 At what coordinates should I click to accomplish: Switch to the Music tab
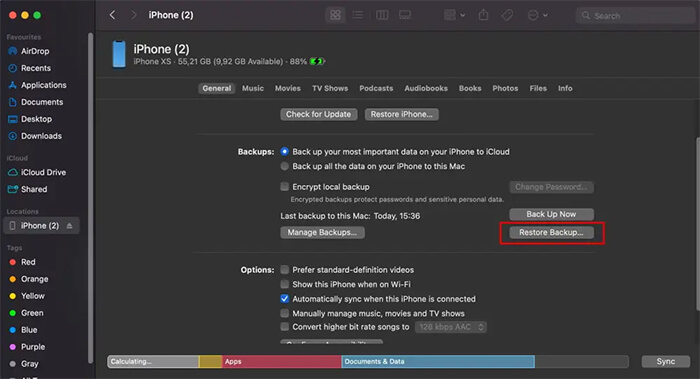(253, 88)
